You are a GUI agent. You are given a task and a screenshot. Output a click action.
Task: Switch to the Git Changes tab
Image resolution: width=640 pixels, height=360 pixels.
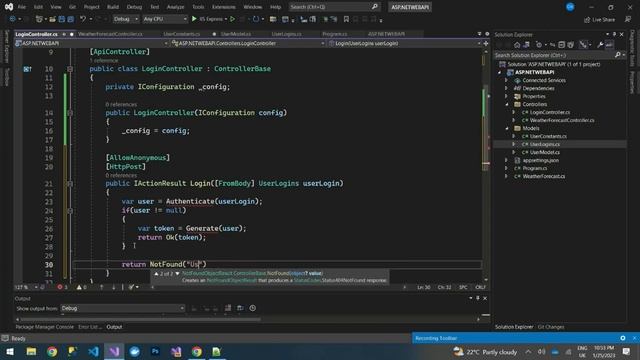tap(551, 327)
